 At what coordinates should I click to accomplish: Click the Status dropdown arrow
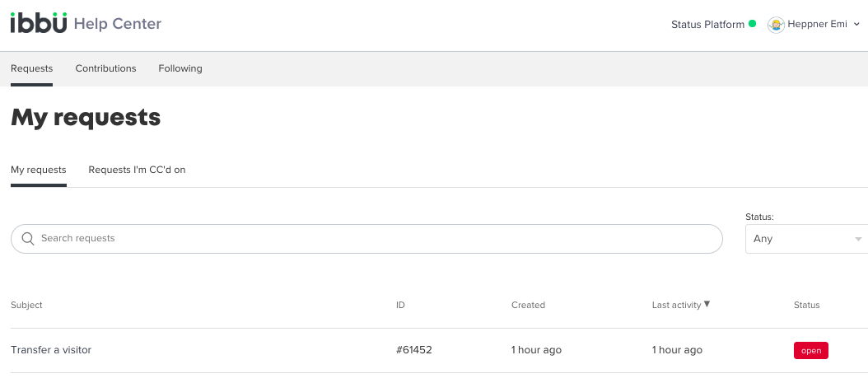(x=858, y=239)
